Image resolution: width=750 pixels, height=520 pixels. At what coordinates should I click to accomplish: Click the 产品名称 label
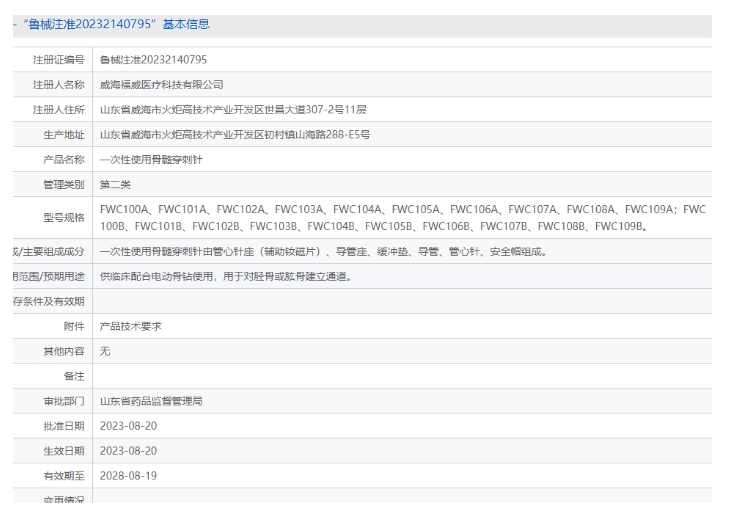coord(64,159)
